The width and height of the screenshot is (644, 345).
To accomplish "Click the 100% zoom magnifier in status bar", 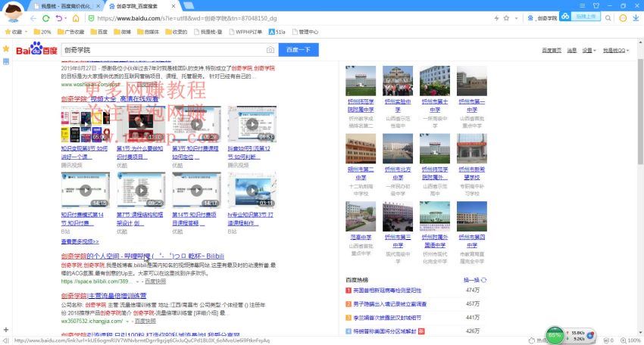I will tap(624, 340).
